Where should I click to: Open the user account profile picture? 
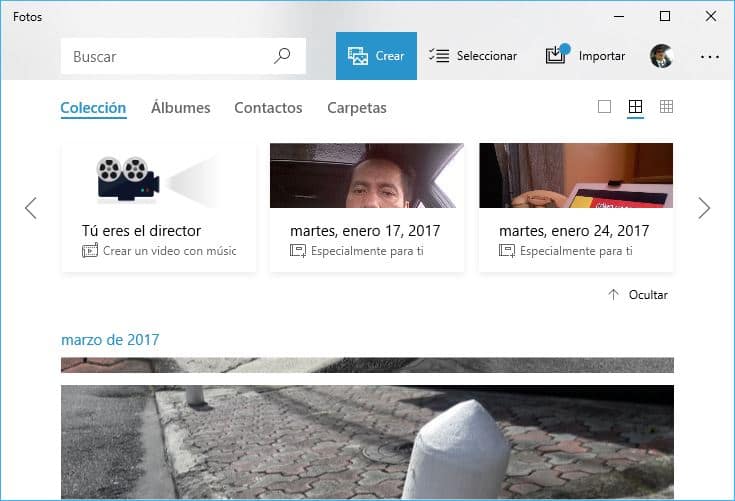tap(661, 56)
